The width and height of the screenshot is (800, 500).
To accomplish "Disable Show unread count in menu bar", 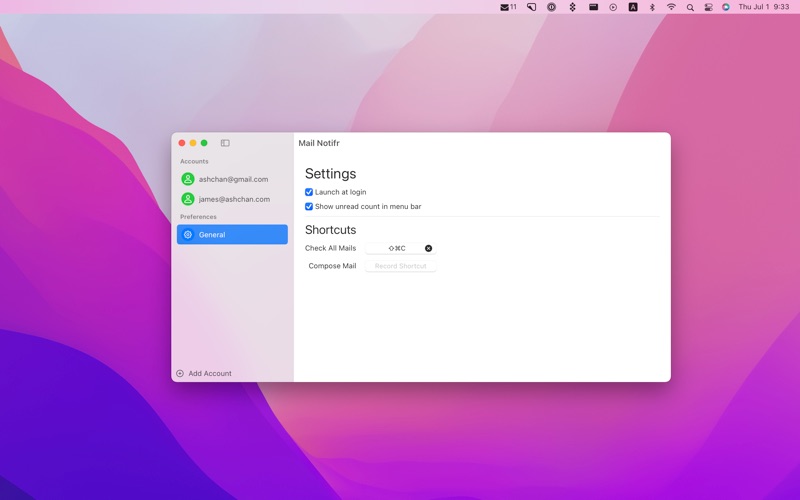I will 309,207.
